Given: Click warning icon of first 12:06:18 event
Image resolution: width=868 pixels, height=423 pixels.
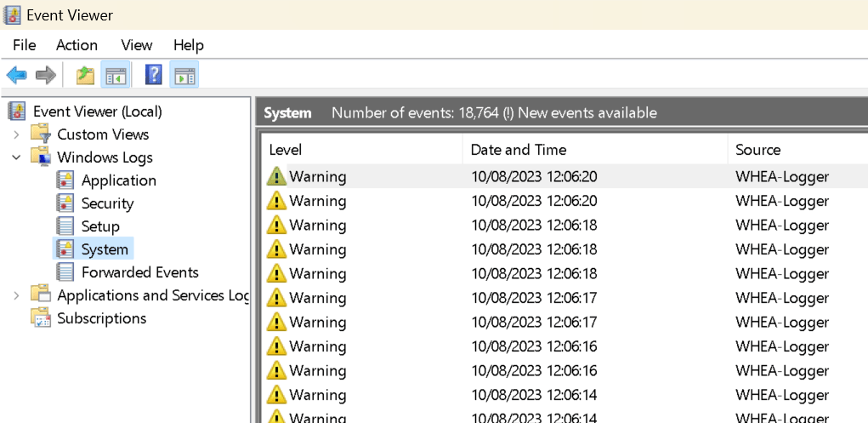Looking at the screenshot, I should click(276, 225).
